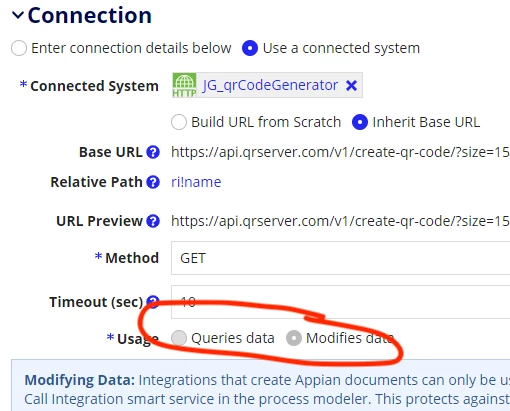
Task: Open the Relative Path help icon
Action: tap(153, 182)
